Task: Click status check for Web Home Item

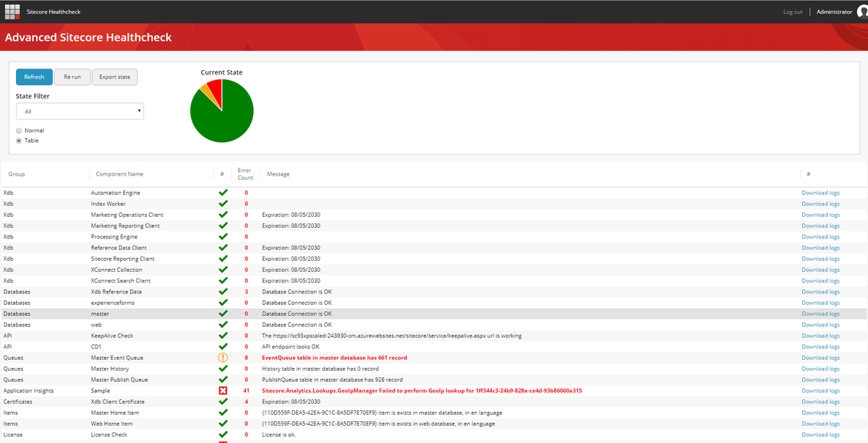Action: [x=223, y=423]
